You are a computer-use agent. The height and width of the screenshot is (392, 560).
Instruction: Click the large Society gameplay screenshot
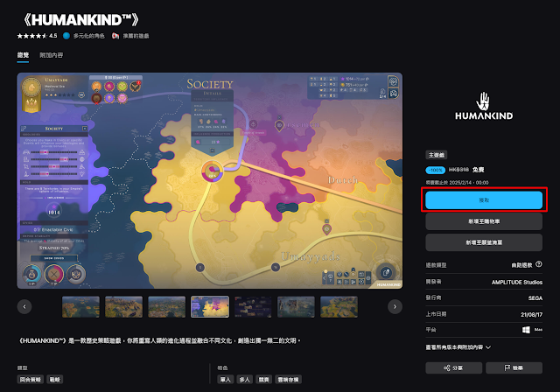pos(210,180)
